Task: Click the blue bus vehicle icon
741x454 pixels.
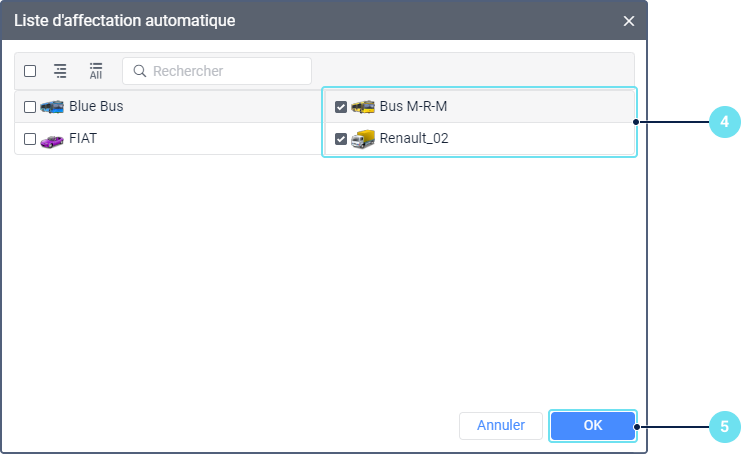Action: coord(52,106)
